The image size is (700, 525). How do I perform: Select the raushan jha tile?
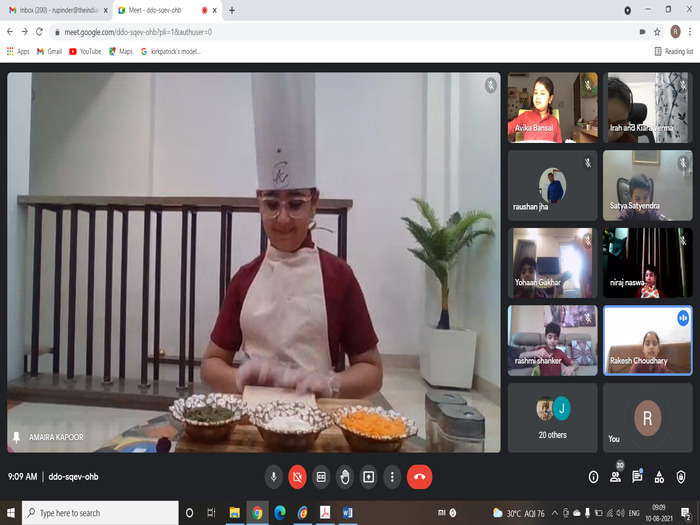point(552,185)
